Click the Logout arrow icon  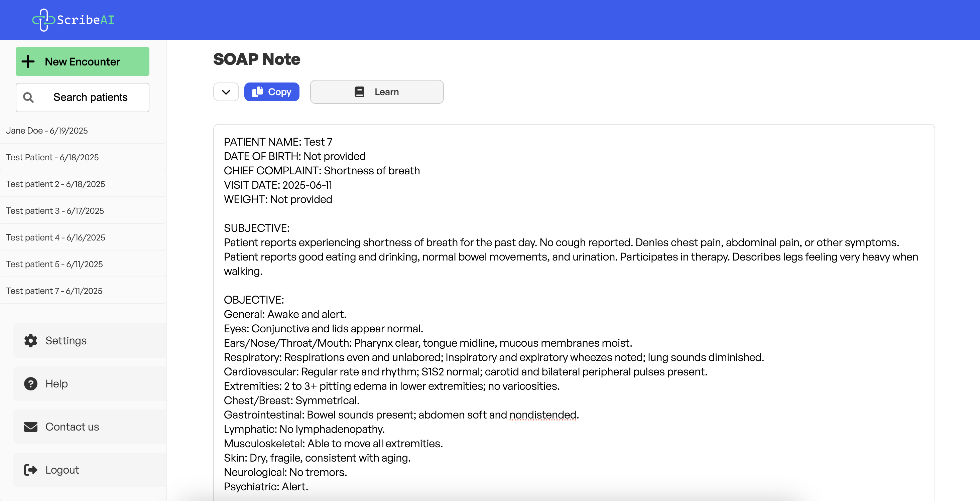30,470
